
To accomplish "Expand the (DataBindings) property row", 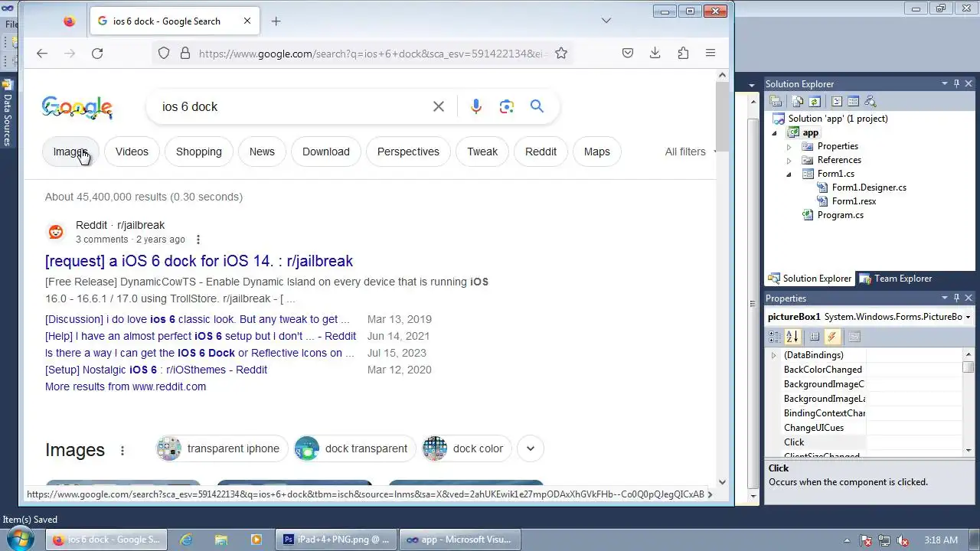I will (773, 355).
